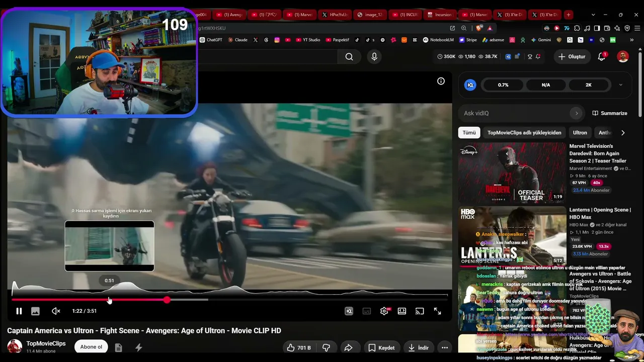Open the Daredevil Born Again teaser thumbnail
Screen dimensions: 644x362
pos(512,172)
